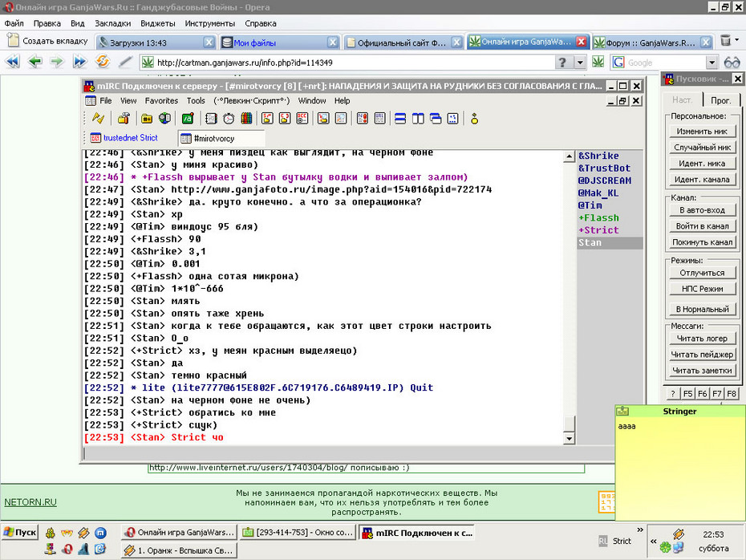The width and height of the screenshot is (746, 560).
Task: Expand the hidden system tray icons
Action: coord(654,541)
